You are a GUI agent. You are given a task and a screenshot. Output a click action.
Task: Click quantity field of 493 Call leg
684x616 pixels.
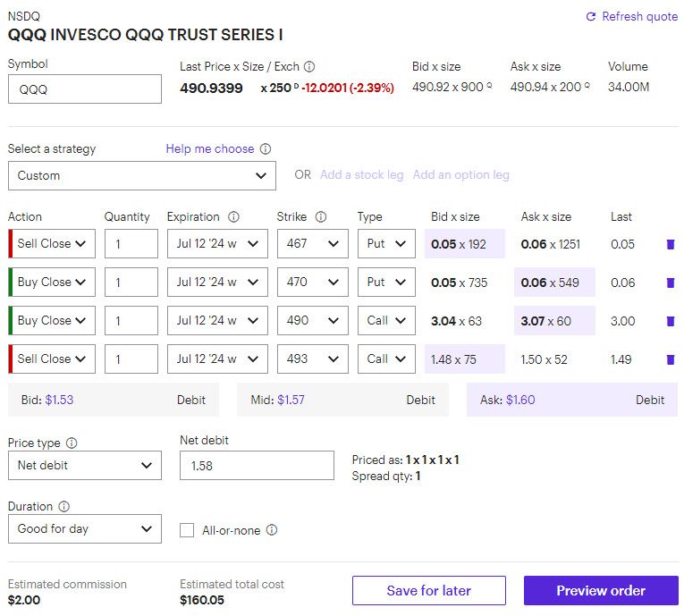131,359
